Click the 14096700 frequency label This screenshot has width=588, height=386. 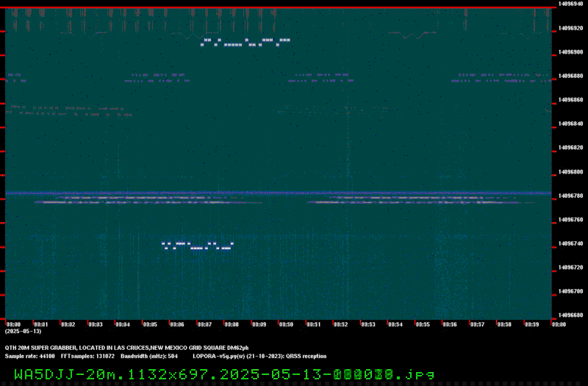571,291
